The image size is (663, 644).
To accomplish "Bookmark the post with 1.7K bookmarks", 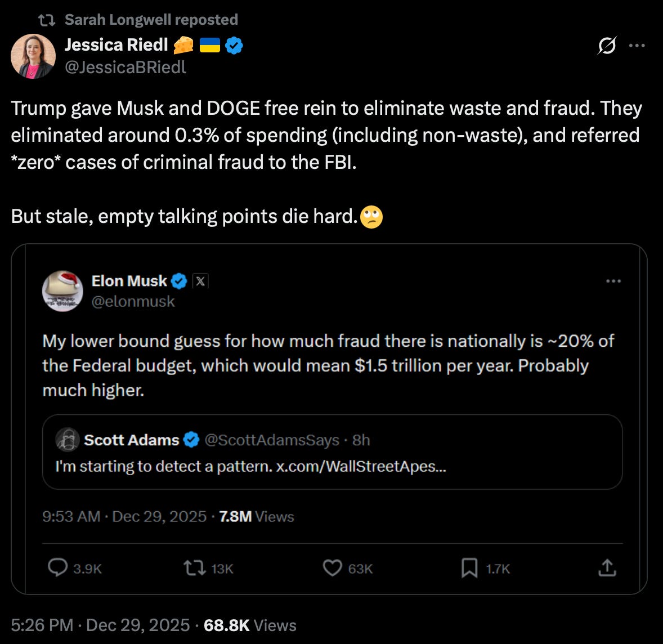I will tap(469, 567).
